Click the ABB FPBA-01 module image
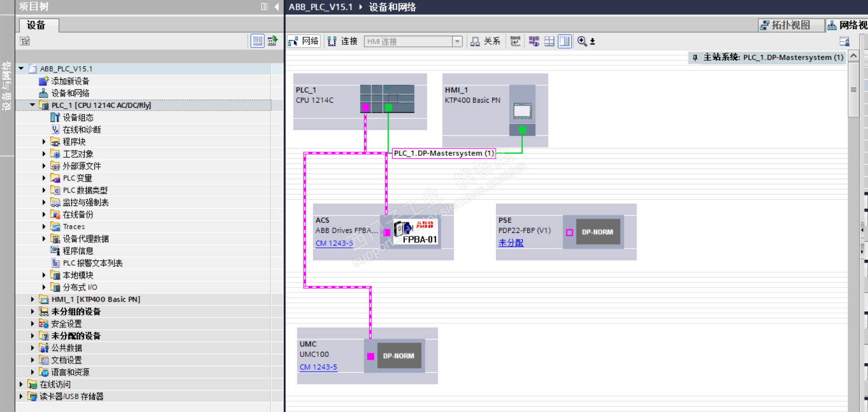Screen dimensions: 868x412 [416, 232]
